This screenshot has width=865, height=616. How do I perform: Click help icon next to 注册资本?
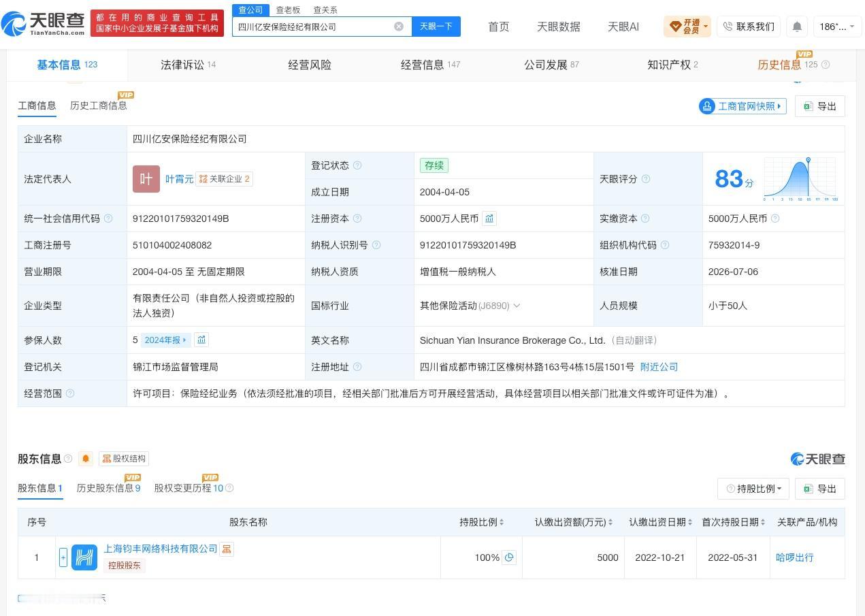coord(357,218)
